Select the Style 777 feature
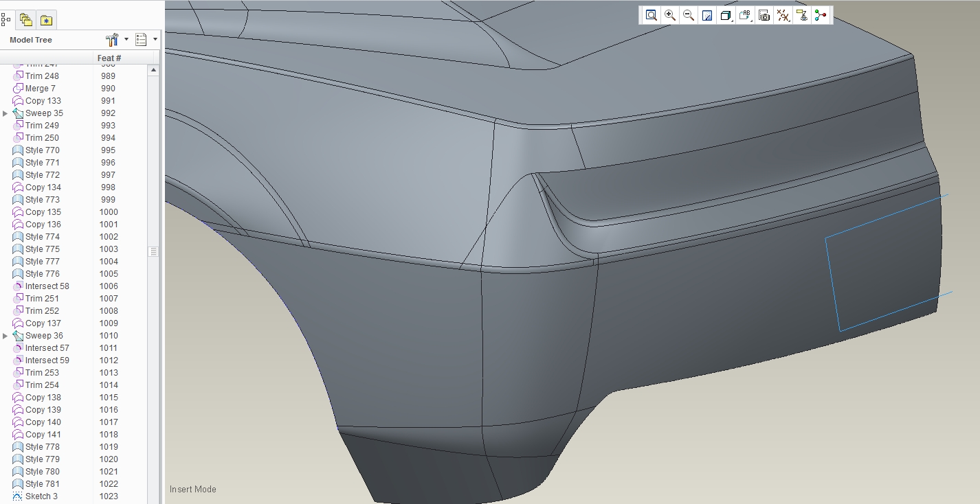 click(36, 262)
